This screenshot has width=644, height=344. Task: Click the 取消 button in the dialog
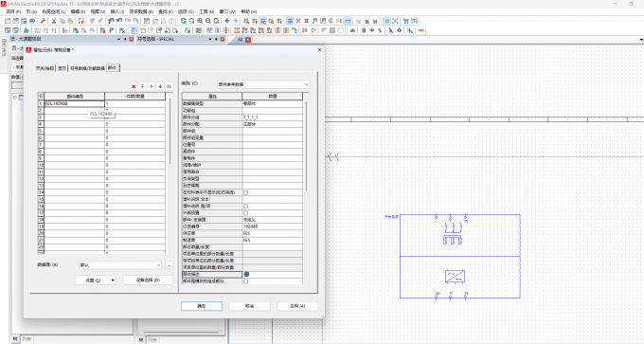point(249,306)
